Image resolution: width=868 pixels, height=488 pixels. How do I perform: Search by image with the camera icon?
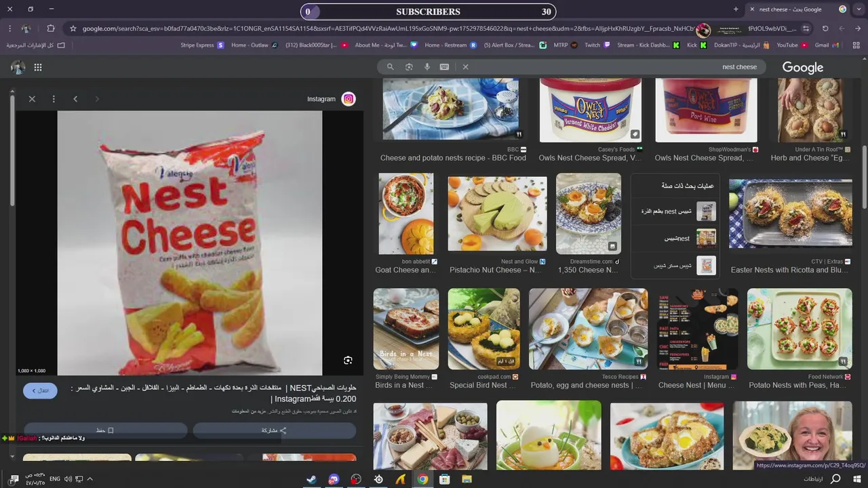coord(409,67)
